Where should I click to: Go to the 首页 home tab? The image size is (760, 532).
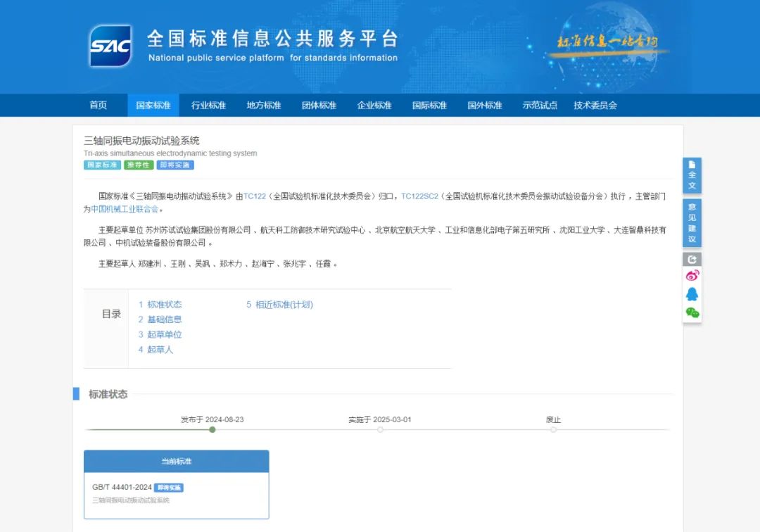99,106
